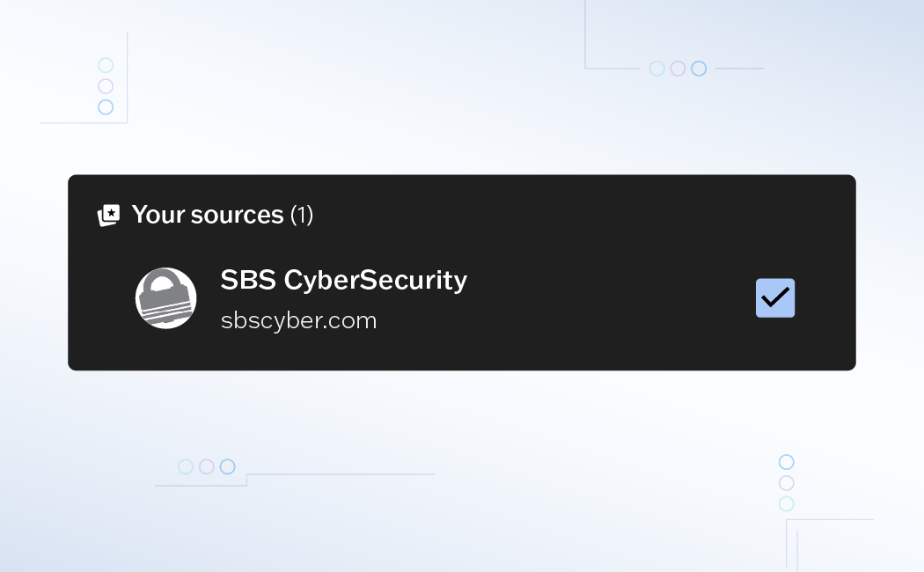Click the teal circle in top-right decoration
This screenshot has height=572, width=924.
click(656, 69)
